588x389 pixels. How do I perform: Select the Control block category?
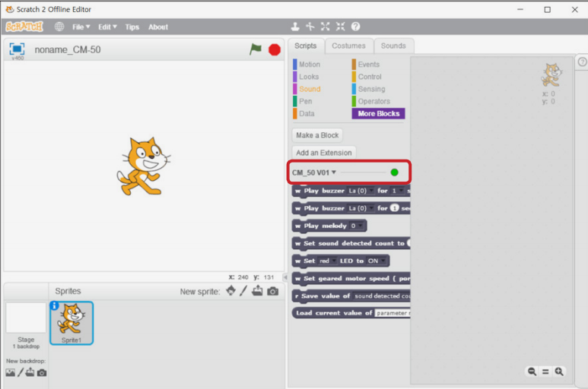point(367,77)
